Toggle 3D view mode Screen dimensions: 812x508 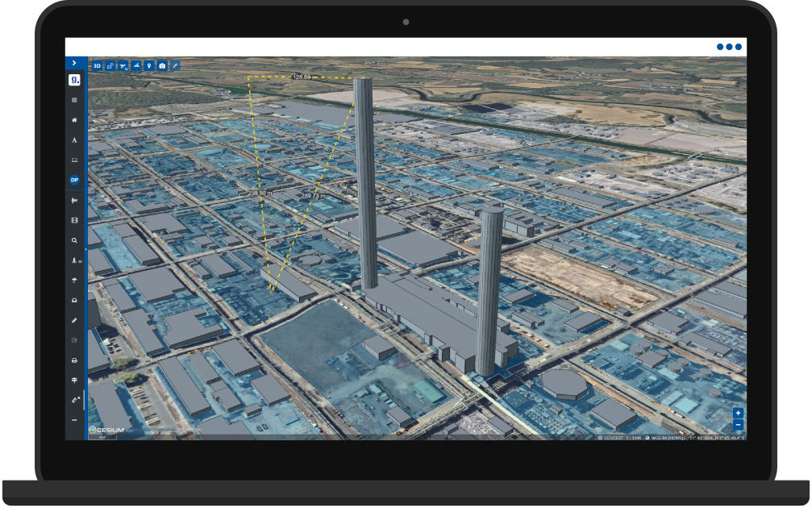(97, 65)
